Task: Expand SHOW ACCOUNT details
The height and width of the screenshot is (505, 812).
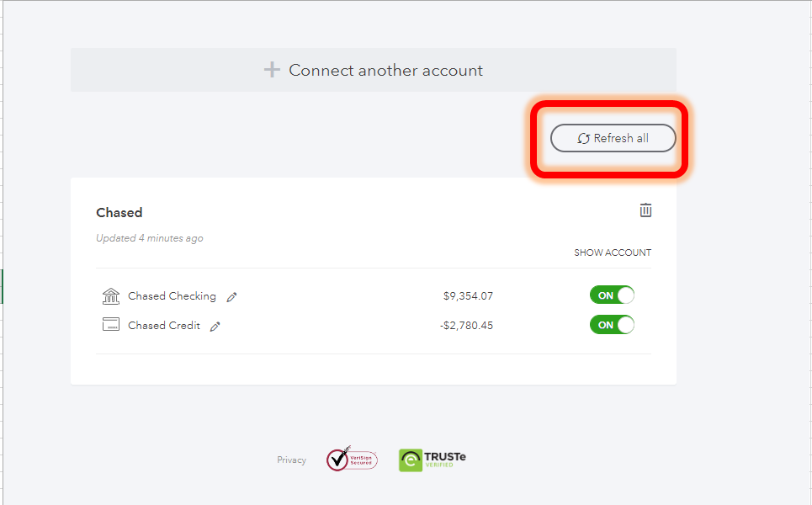Action: coord(613,252)
